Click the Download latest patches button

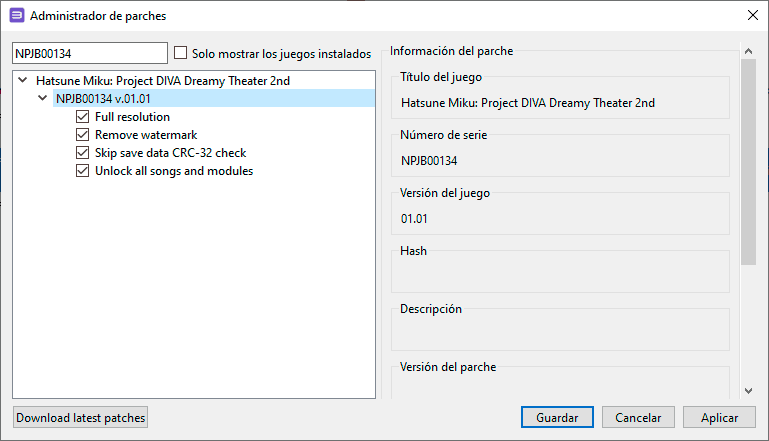[x=80, y=417]
